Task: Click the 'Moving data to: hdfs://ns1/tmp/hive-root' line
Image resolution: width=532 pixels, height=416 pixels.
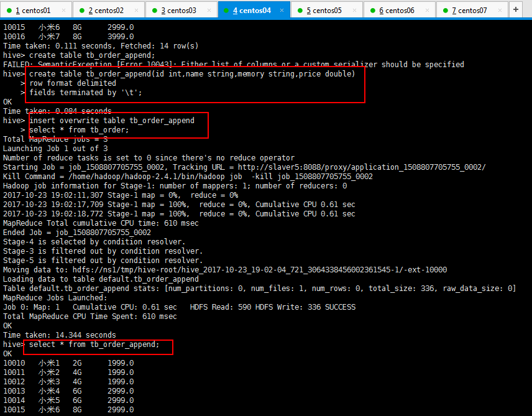Action: tap(225, 270)
